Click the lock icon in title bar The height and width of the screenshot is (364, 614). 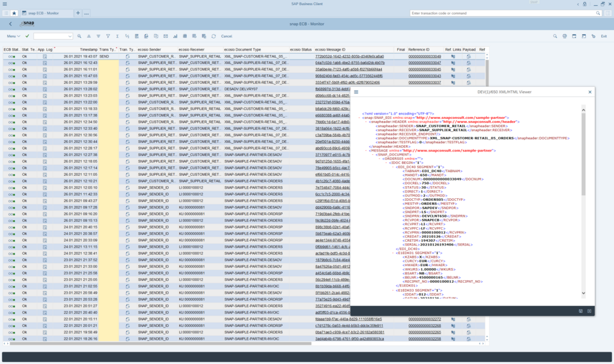point(585,4)
